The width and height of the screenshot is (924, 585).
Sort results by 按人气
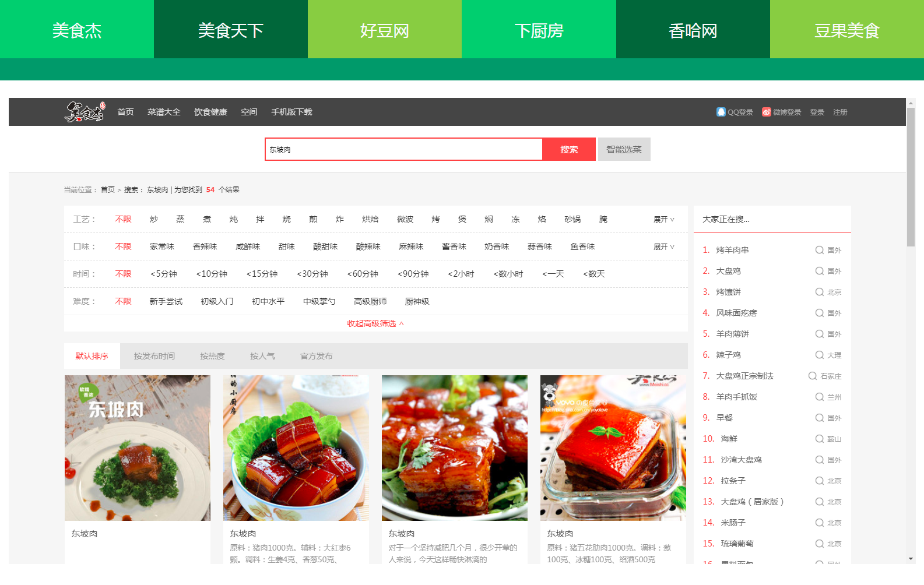[262, 356]
